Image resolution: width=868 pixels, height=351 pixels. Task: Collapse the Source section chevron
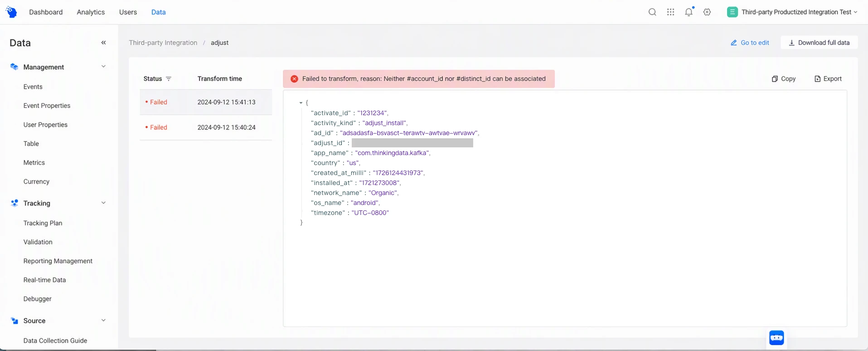tap(103, 320)
